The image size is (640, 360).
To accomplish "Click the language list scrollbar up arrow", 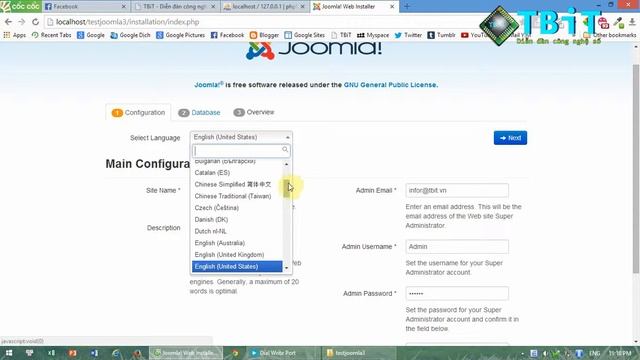I will (x=287, y=164).
